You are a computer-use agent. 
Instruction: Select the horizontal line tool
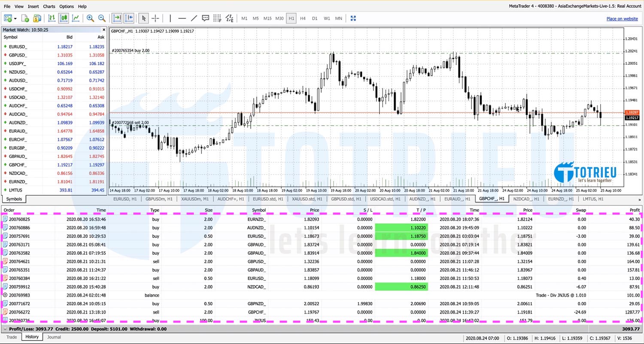click(182, 18)
